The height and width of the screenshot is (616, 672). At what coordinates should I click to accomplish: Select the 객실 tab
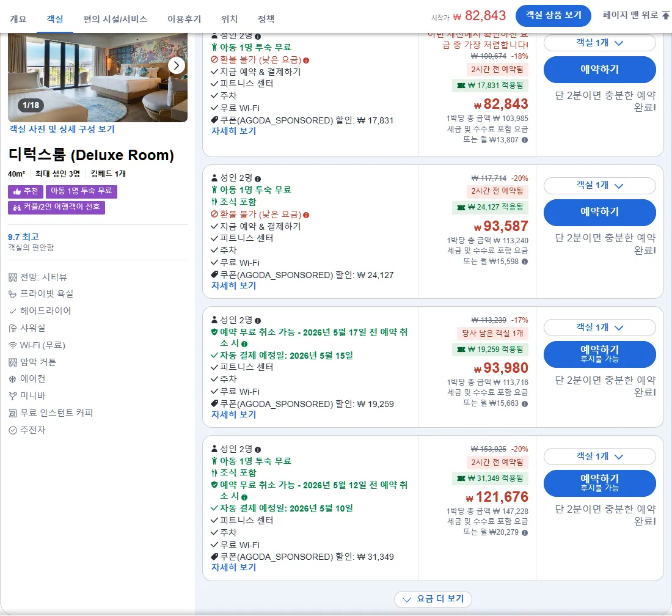point(55,19)
